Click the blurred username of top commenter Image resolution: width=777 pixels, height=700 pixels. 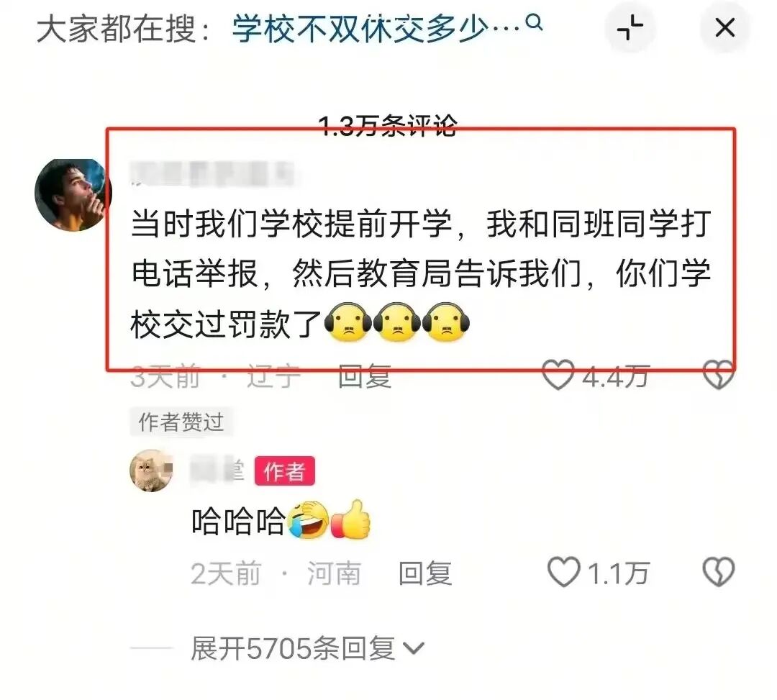coord(213,173)
